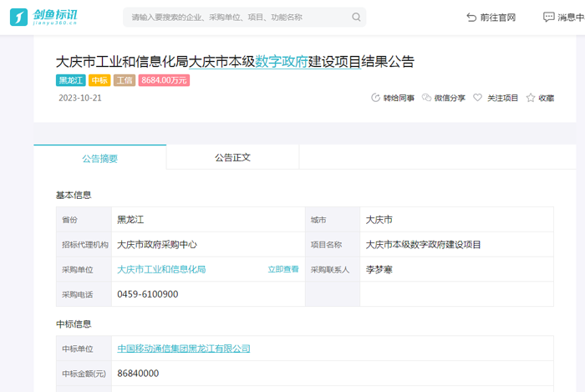Open the 消息中心 chat bubble icon
Viewport: 585px width, 392px height.
548,18
